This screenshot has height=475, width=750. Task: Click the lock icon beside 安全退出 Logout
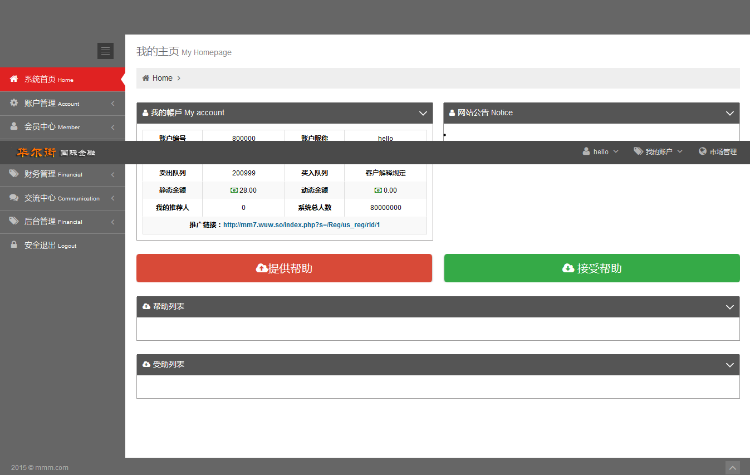(14, 245)
